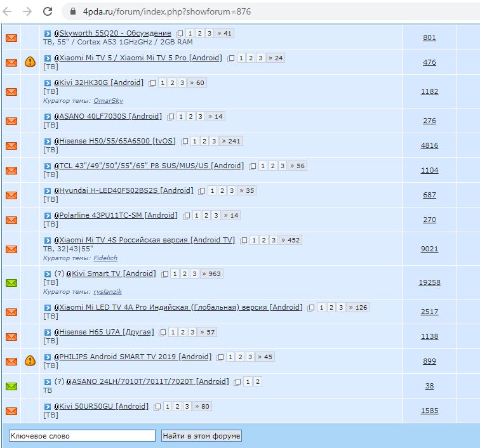
Task: Jump to newest post in TCL P8 topic
Action: tap(48, 166)
